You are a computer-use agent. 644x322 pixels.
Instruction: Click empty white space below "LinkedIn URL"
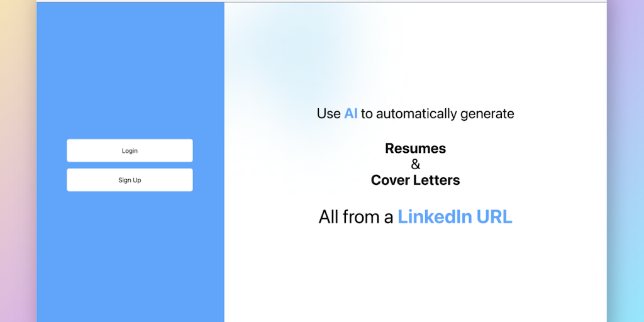point(415,277)
